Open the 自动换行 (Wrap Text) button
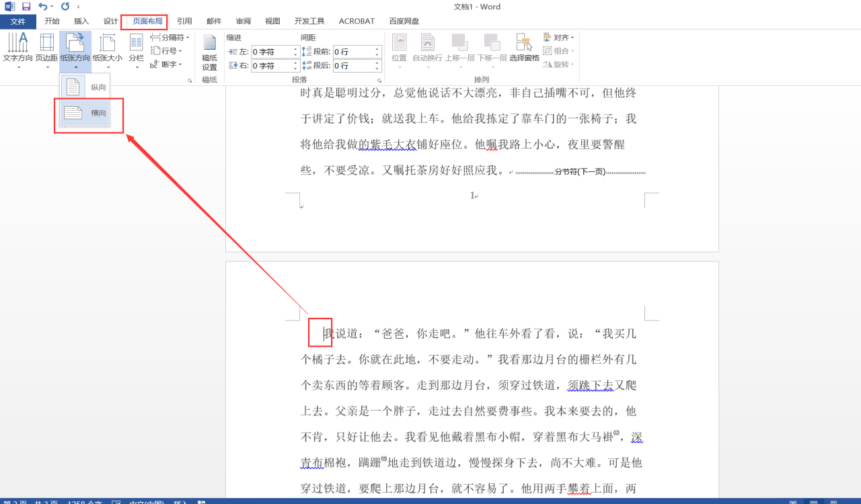Screen dimensions: 861x504 (x=427, y=51)
